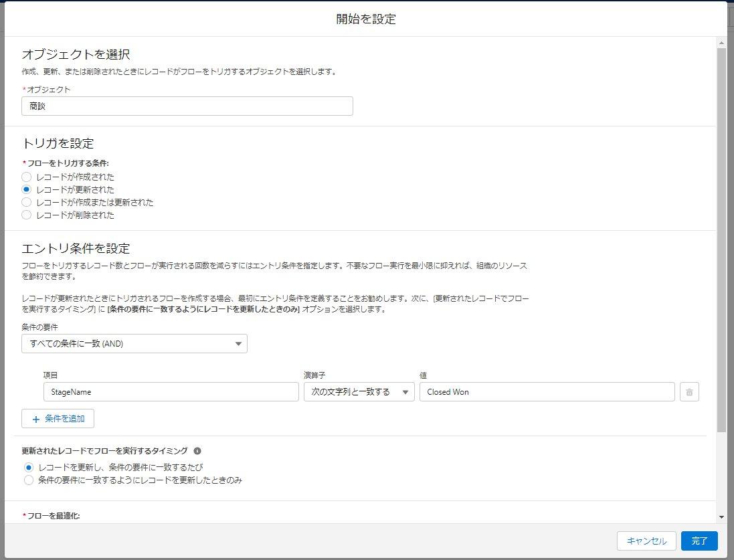
Task: Click the 演算子 dropdown chevron
Action: coord(407,391)
